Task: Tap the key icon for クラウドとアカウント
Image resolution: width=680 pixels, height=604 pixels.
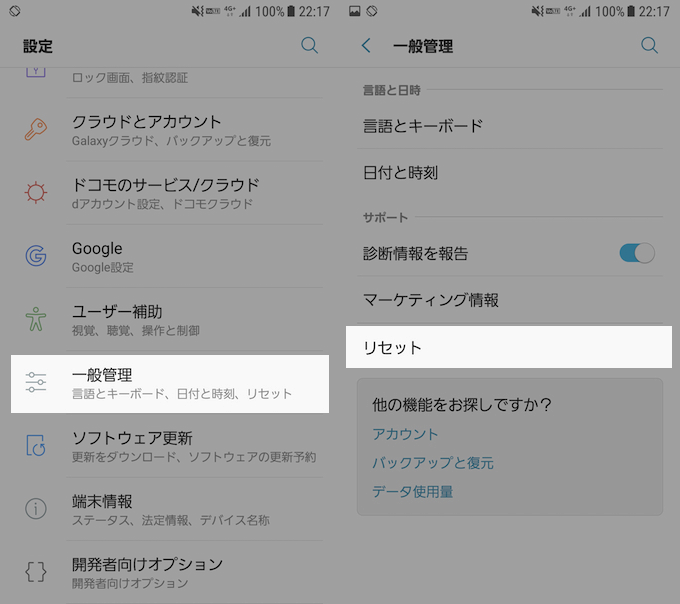Action: [36, 130]
